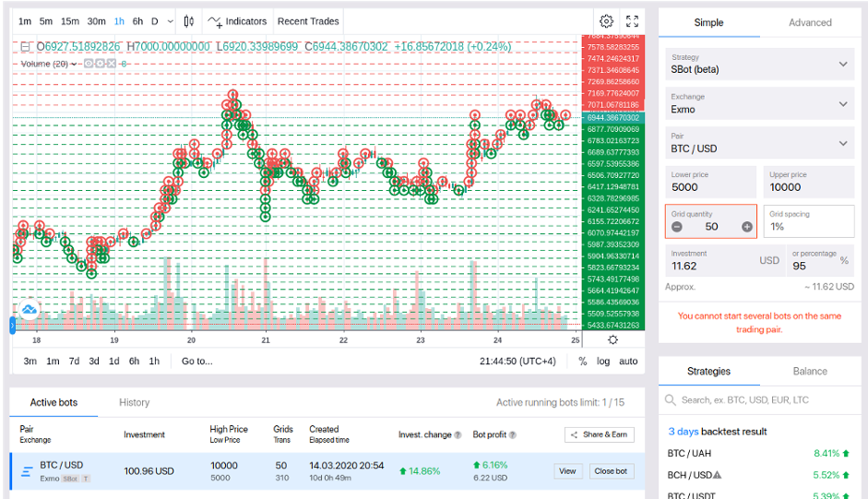
Task: Open chart settings gear
Action: pos(606,21)
